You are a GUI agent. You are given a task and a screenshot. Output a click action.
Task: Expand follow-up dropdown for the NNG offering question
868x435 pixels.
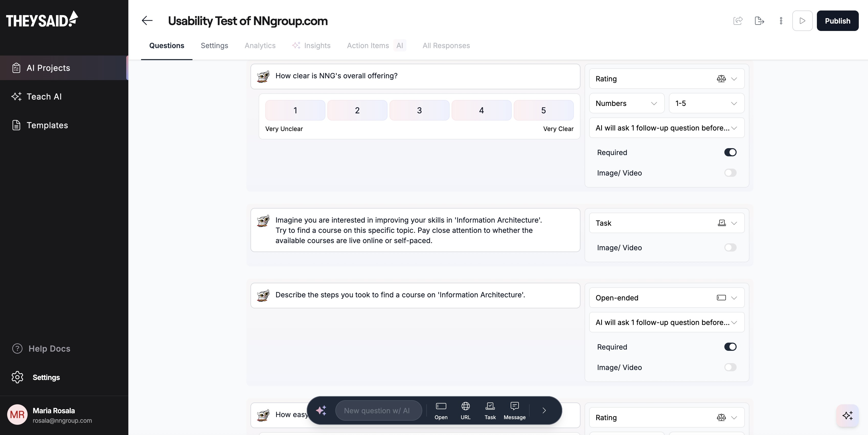667,128
